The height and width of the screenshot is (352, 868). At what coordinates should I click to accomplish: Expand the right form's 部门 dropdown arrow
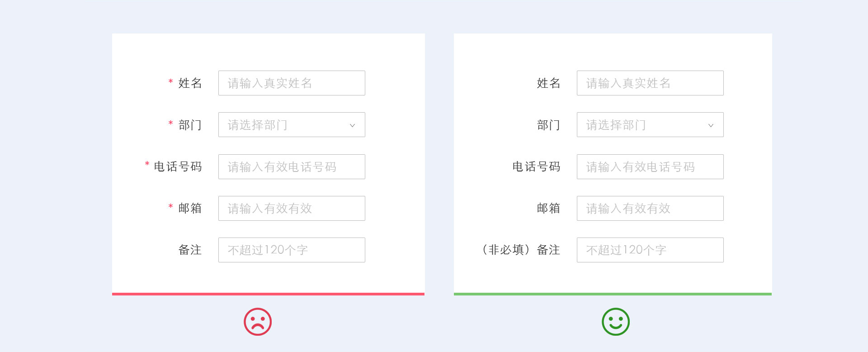(x=711, y=125)
